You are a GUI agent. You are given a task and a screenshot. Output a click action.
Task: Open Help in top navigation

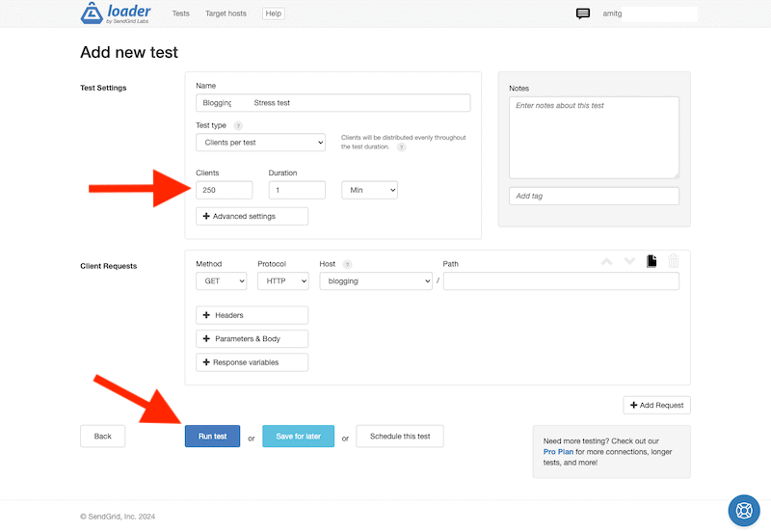(x=274, y=13)
